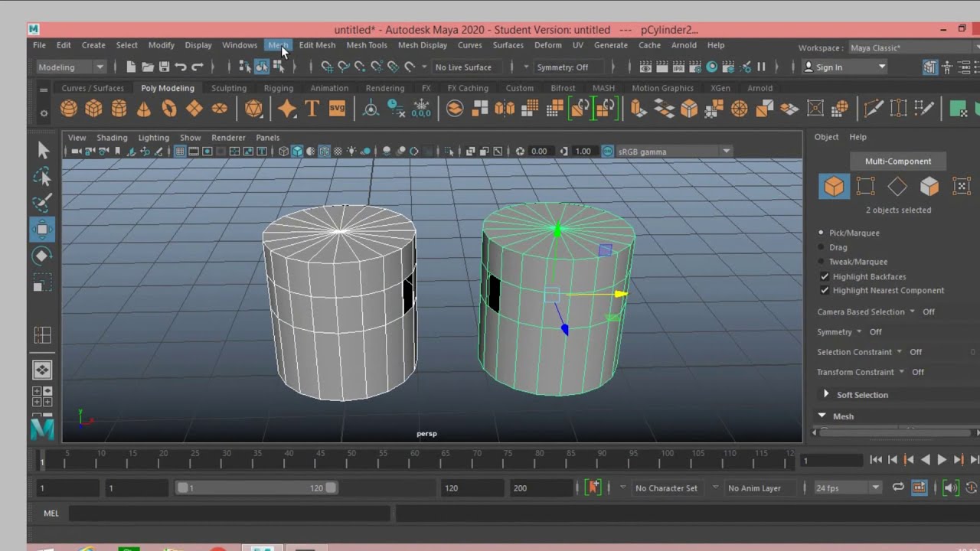Select the Lasso Select tool in toolbox

(43, 177)
